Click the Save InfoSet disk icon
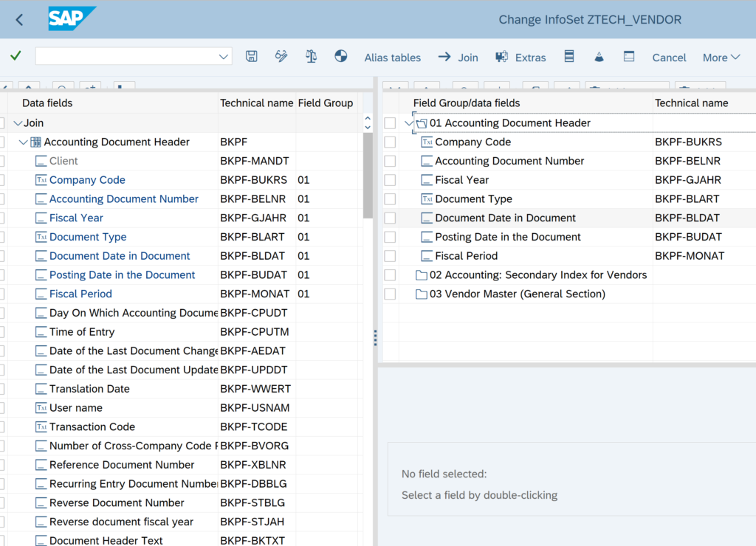The height and width of the screenshot is (546, 756). 251,57
